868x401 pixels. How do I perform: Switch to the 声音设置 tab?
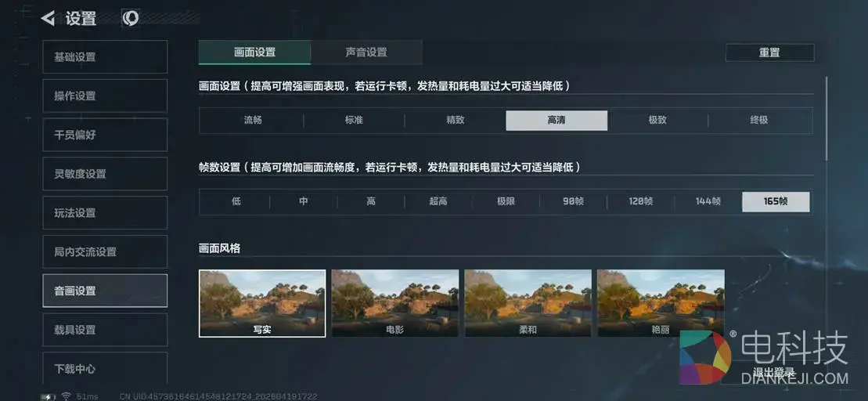[x=366, y=52]
